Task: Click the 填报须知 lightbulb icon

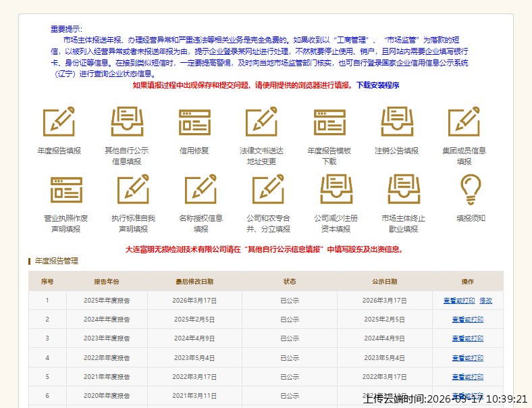Action: (471, 190)
